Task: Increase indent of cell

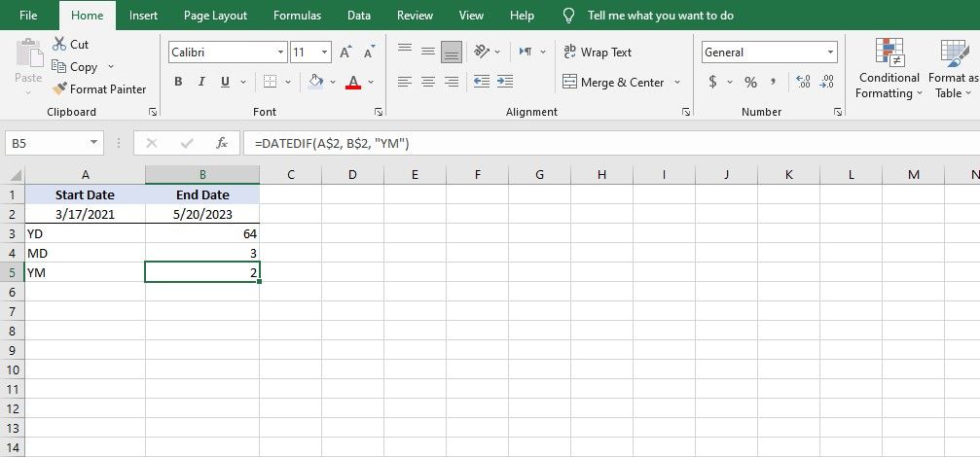Action: coord(505,82)
